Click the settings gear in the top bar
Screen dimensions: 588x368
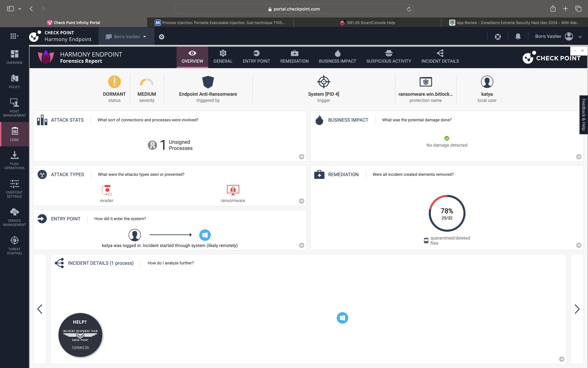click(x=162, y=37)
